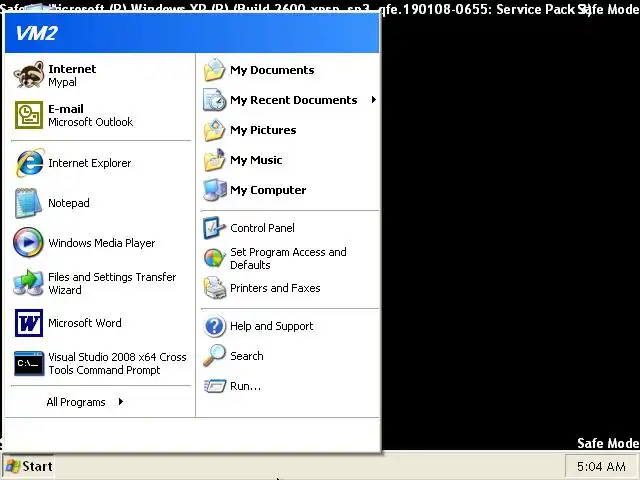Choose the Run... menu text
Image resolution: width=640 pixels, height=480 pixels.
pyautogui.click(x=245, y=386)
